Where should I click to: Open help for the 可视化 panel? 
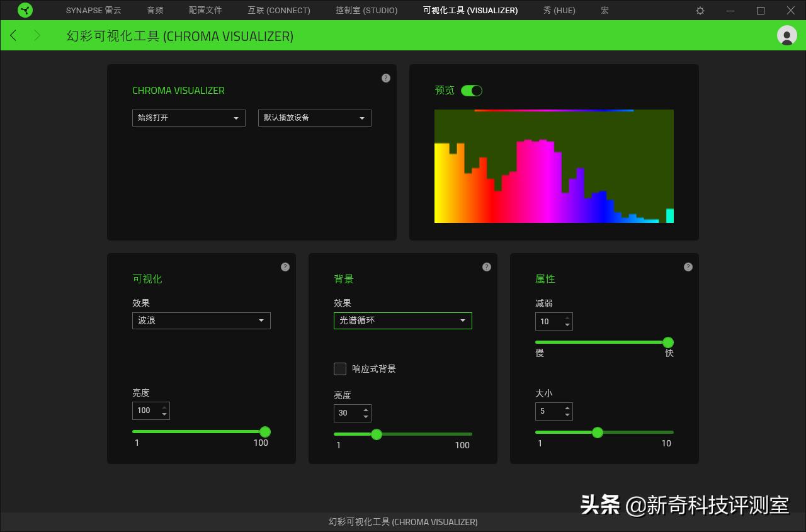tap(285, 266)
